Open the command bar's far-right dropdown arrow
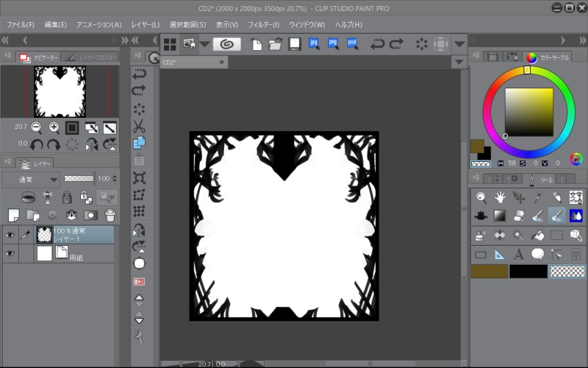 pos(460,44)
